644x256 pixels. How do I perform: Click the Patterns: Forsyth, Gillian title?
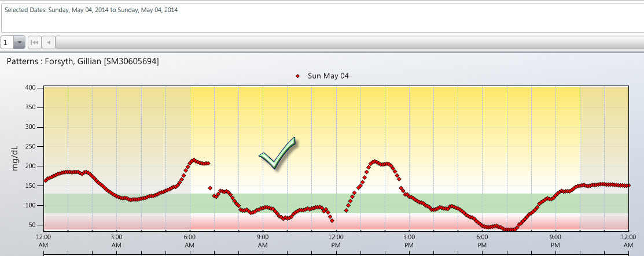82,61
